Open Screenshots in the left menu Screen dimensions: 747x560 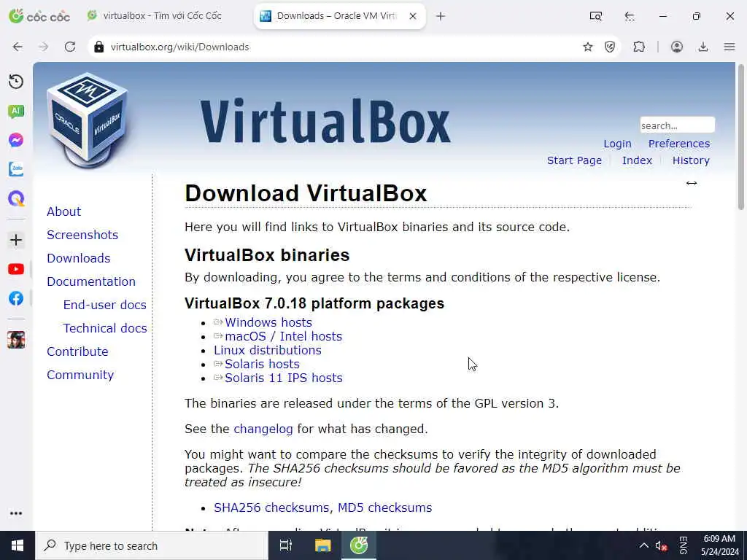(x=82, y=235)
